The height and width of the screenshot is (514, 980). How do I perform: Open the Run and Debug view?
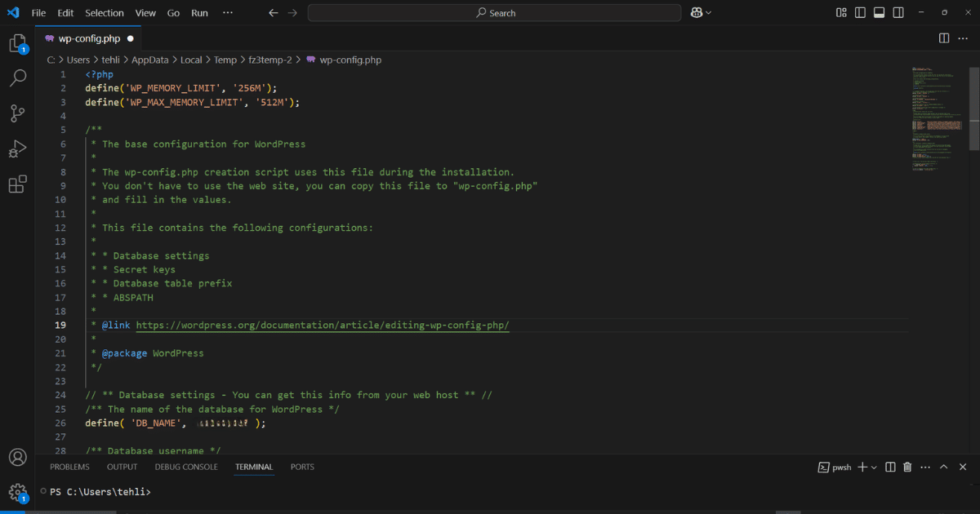17,149
